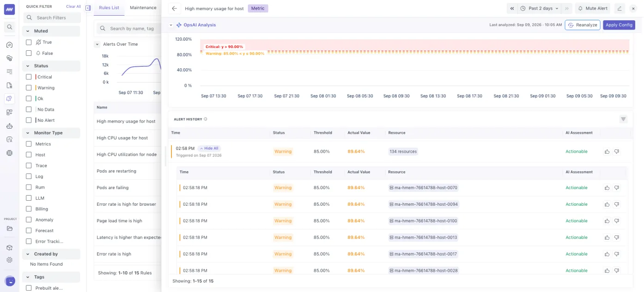Enable the Anomaly monitor type filter

point(29,220)
